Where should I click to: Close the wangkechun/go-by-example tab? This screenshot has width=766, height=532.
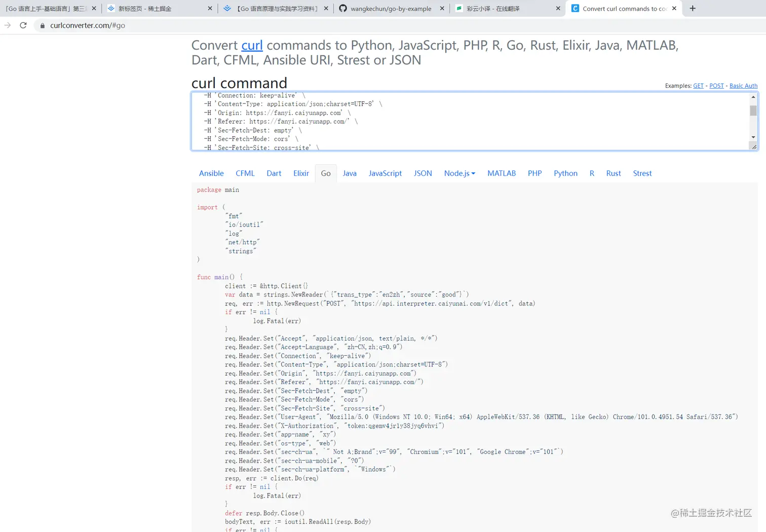click(442, 9)
